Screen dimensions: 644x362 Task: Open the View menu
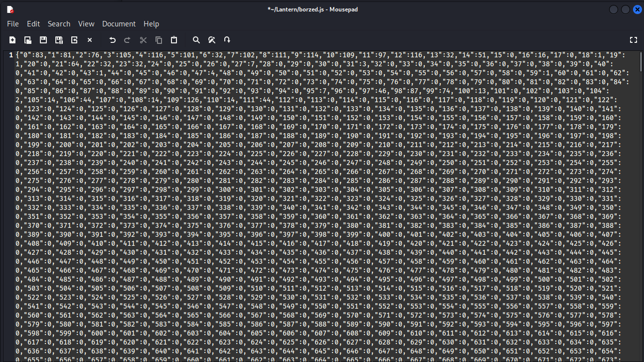[x=86, y=24]
